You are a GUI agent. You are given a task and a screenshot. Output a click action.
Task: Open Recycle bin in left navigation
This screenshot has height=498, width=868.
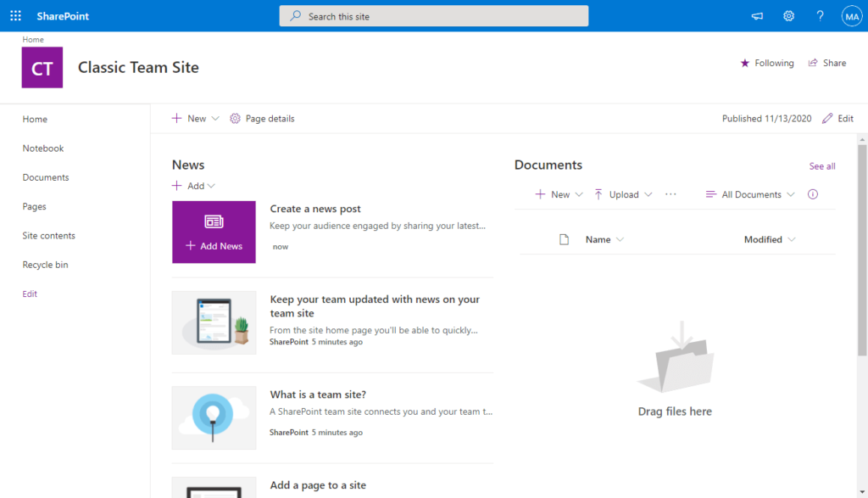point(46,265)
